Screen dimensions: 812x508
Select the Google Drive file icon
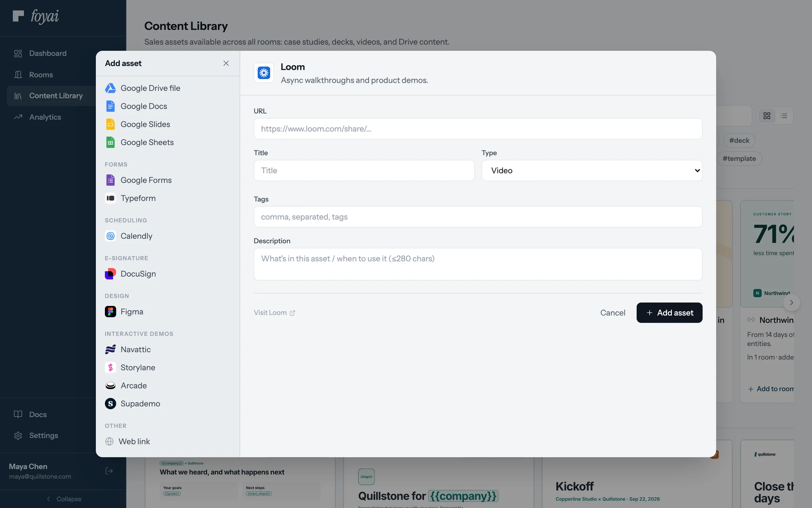(110, 88)
